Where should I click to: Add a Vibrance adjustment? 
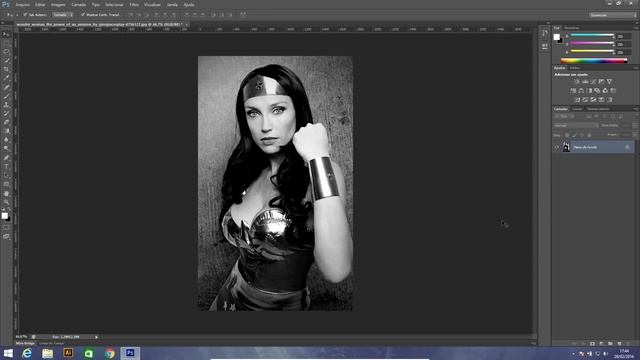[x=609, y=82]
